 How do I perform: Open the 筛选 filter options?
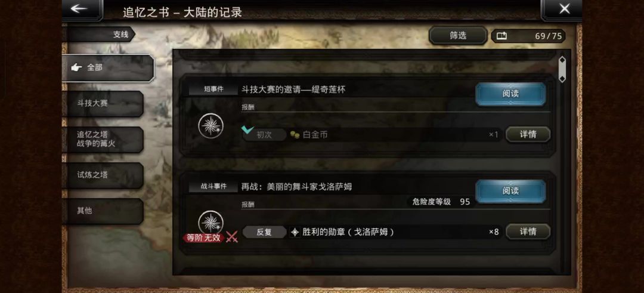pyautogui.click(x=458, y=36)
